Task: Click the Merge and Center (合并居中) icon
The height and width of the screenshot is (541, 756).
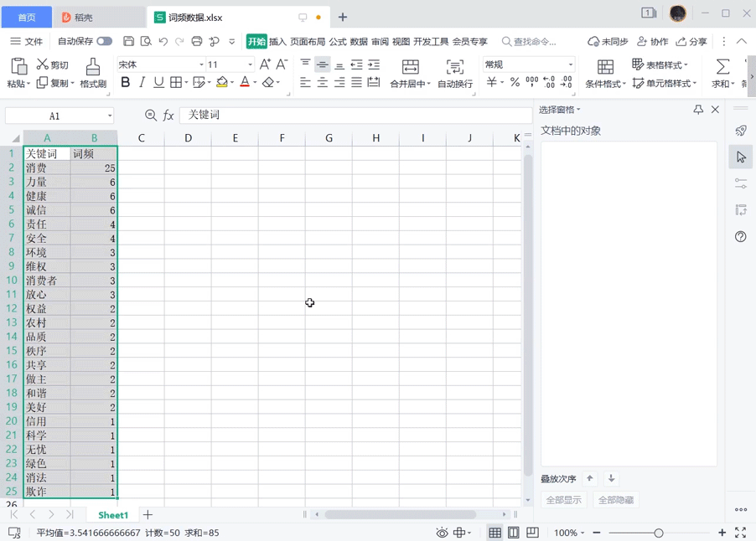Action: click(x=410, y=68)
